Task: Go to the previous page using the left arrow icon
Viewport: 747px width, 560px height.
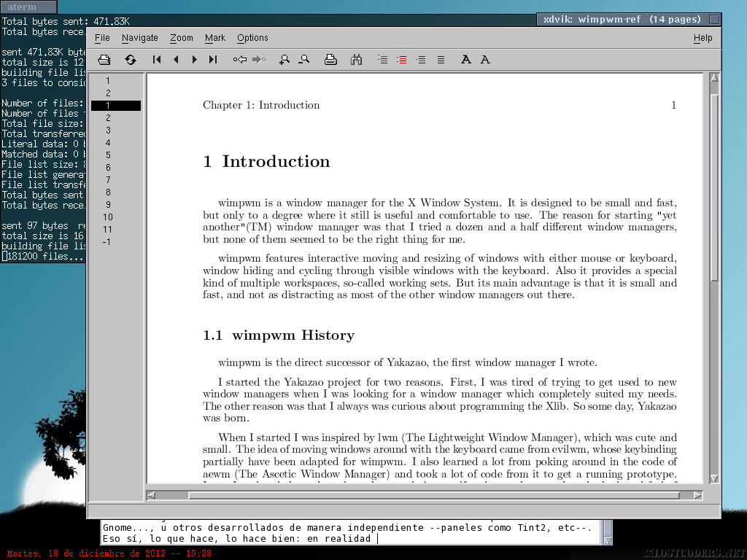Action: coord(177,60)
